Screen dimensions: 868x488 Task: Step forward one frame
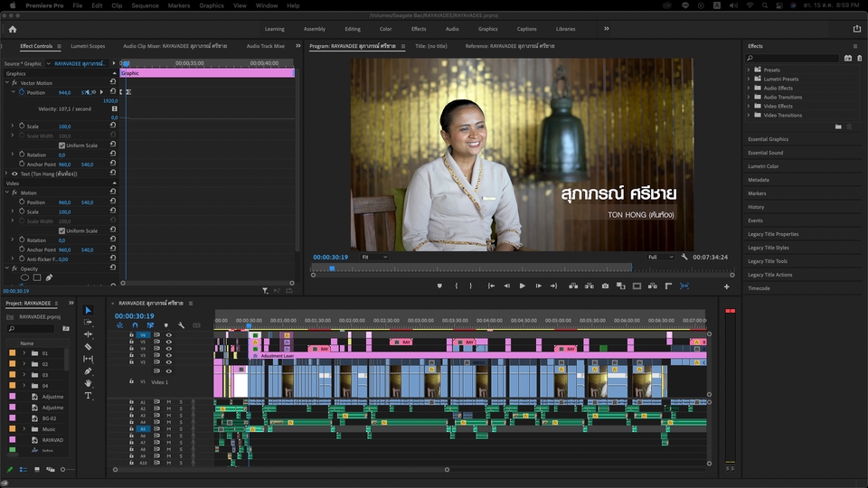click(x=538, y=286)
